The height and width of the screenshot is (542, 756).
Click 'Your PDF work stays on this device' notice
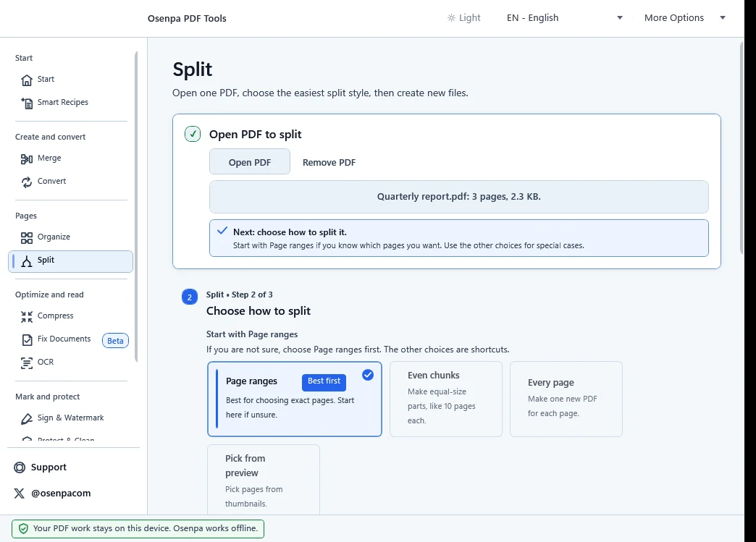point(138,528)
